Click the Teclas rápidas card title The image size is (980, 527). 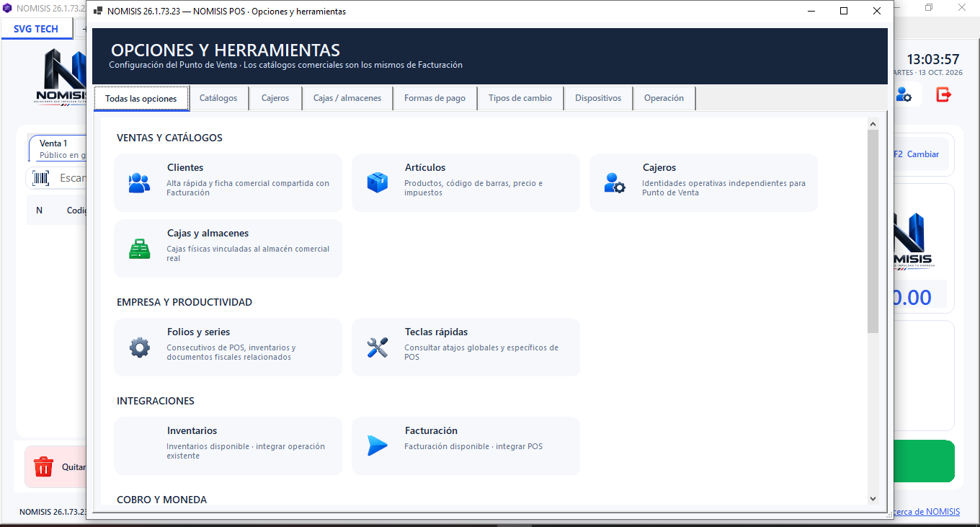[436, 332]
